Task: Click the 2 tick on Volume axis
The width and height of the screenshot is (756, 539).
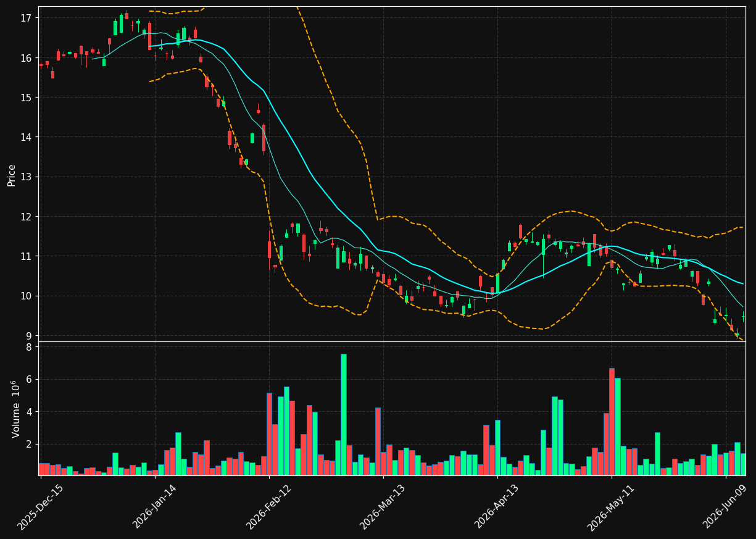Action: (x=29, y=445)
